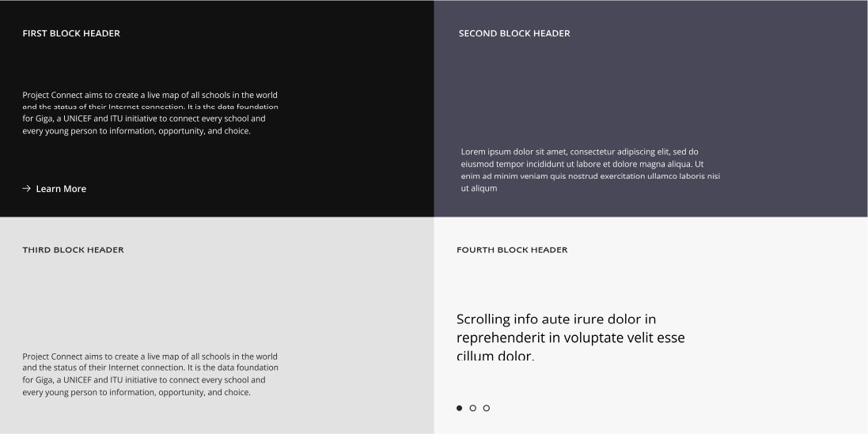Screen dimensions: 868x434
Task: Click empty background of the light gray third block
Action: click(222, 299)
